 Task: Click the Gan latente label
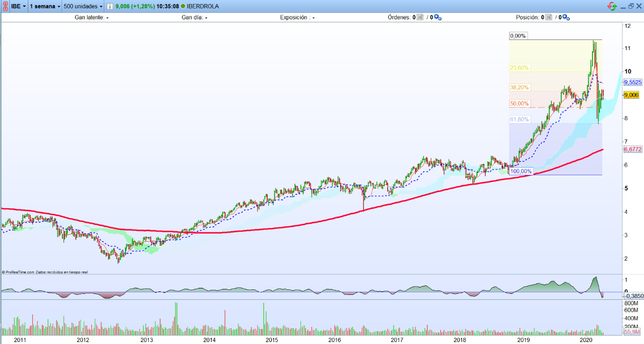[x=89, y=17]
